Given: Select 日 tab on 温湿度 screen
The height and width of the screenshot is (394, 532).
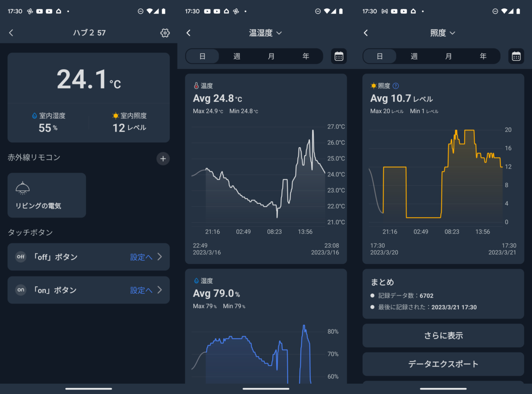Looking at the screenshot, I should coord(202,56).
